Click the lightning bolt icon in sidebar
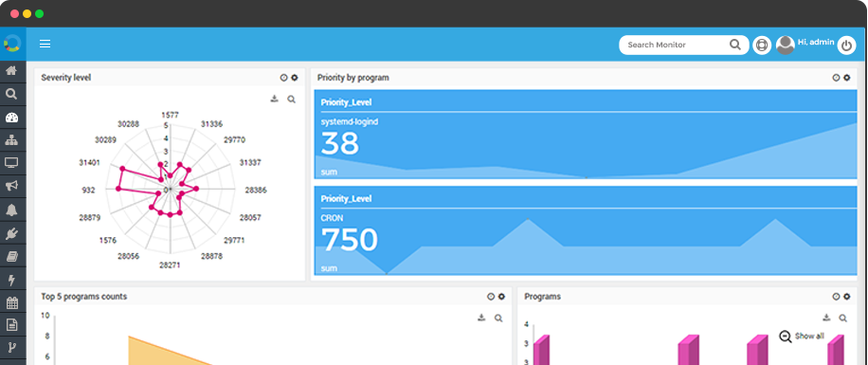 coord(11,280)
